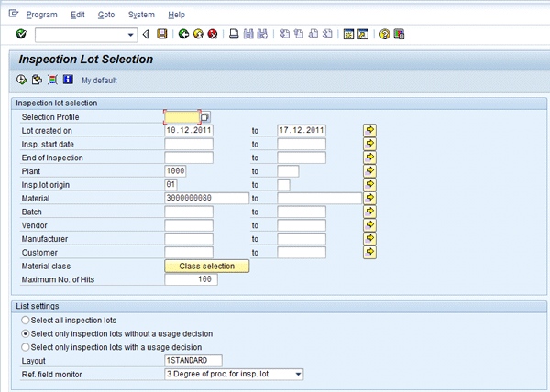This screenshot has height=392, width=550.
Task: Open multiple selection for Insp.lot origin
Action: [x=369, y=184]
